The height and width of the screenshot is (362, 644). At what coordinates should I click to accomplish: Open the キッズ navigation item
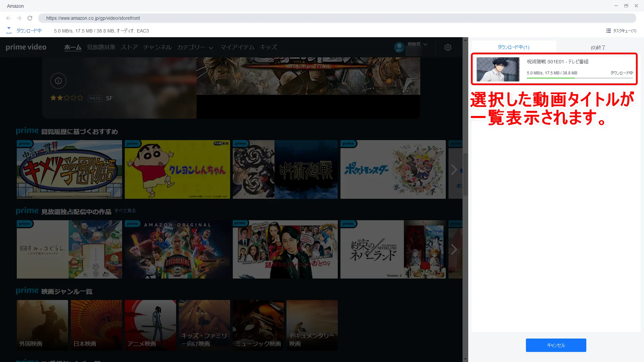pos(268,47)
